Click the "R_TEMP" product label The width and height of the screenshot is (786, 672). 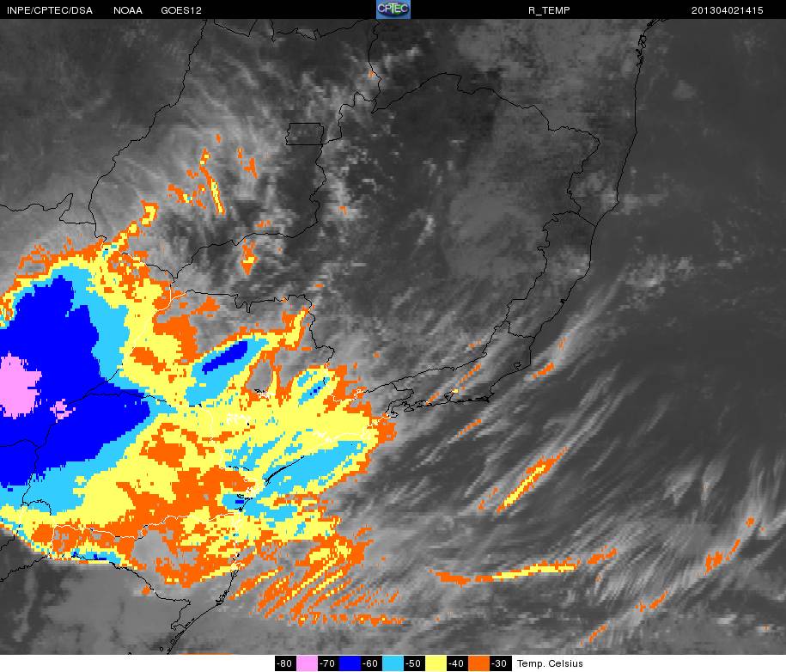pos(549,10)
